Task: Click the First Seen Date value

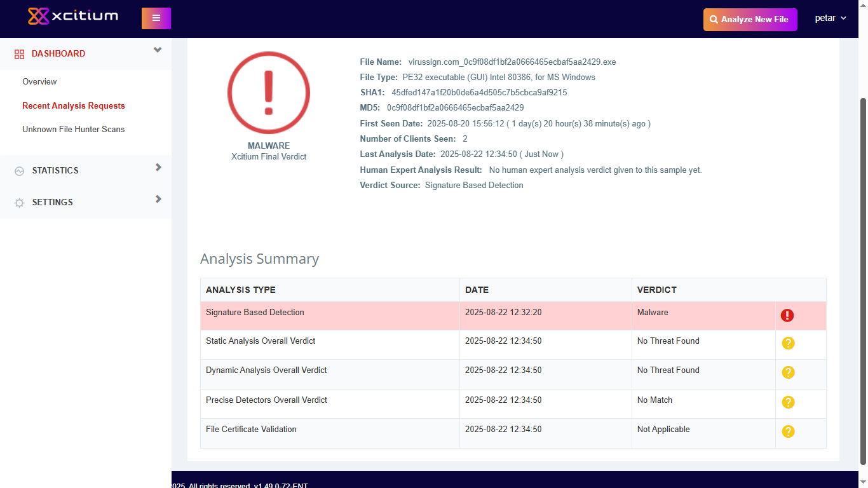Action: tap(539, 123)
